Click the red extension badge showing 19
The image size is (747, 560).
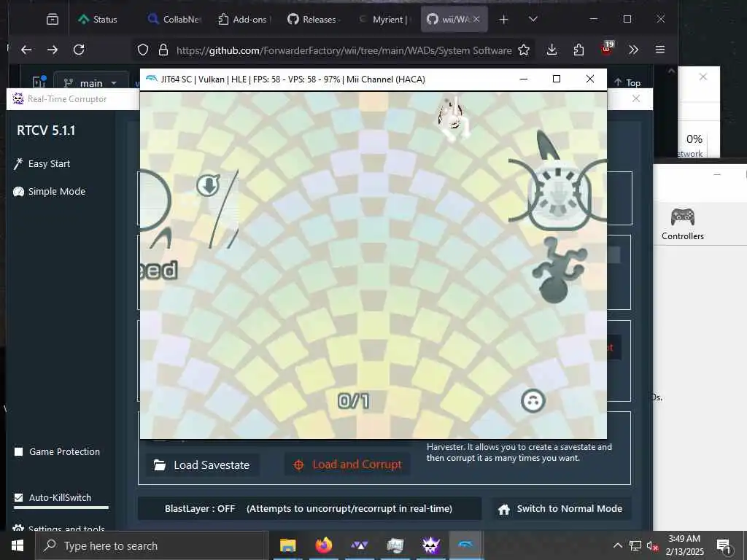pos(607,48)
